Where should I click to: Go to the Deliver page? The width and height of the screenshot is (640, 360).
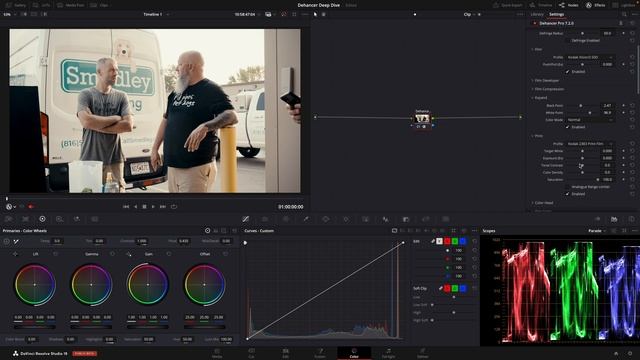(422, 353)
